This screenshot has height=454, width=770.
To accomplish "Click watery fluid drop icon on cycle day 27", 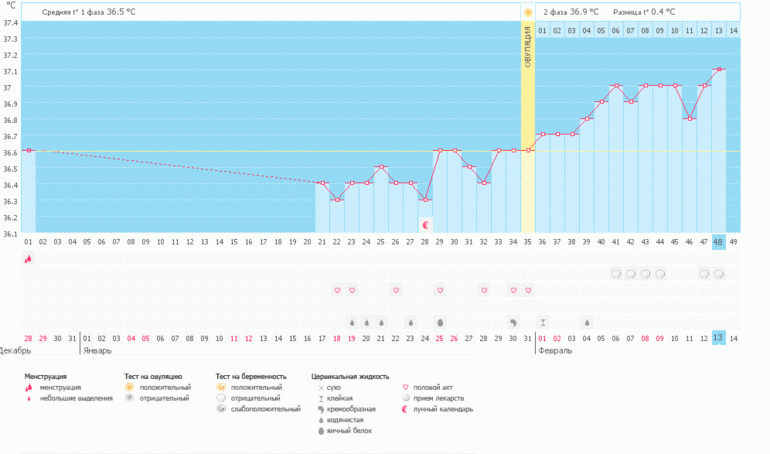I will tap(411, 322).
